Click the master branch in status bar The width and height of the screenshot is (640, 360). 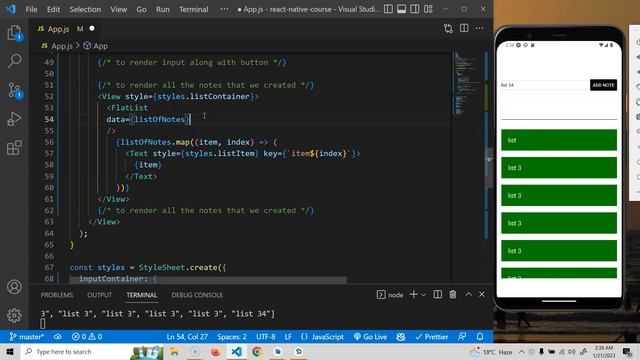pos(27,337)
